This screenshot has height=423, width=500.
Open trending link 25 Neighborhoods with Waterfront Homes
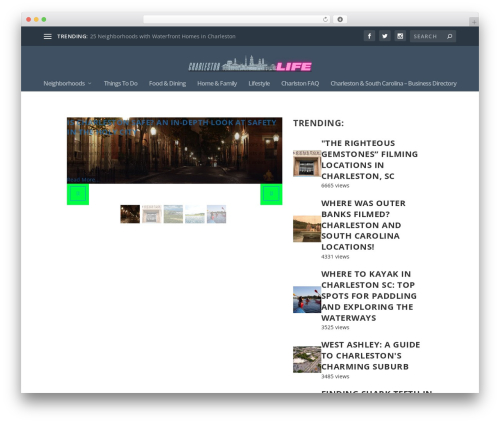click(x=163, y=36)
